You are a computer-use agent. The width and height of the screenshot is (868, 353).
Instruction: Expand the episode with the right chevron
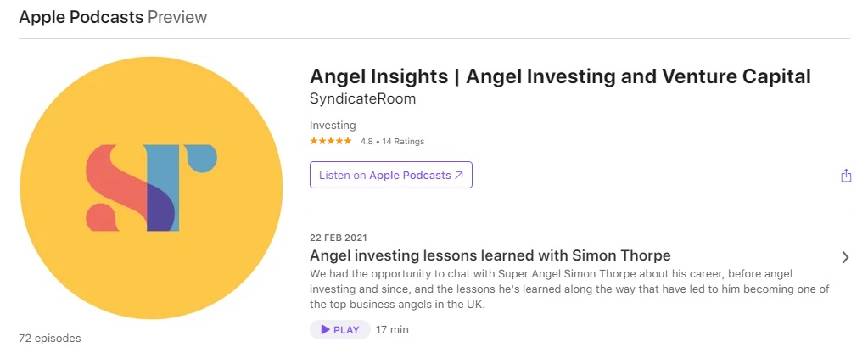845,257
